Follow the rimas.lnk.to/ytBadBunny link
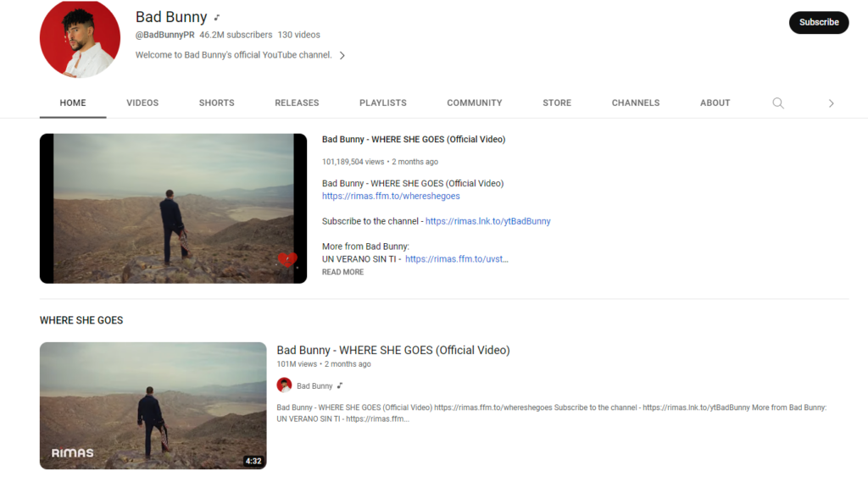This screenshot has width=868, height=482. (x=487, y=221)
